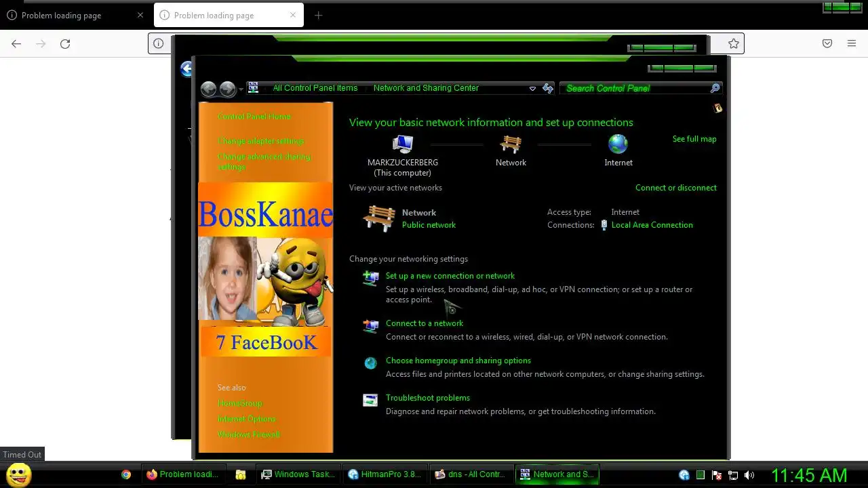Screen dimensions: 868x488
Task: Open Windows Firewall under See also
Action: [x=248, y=434]
